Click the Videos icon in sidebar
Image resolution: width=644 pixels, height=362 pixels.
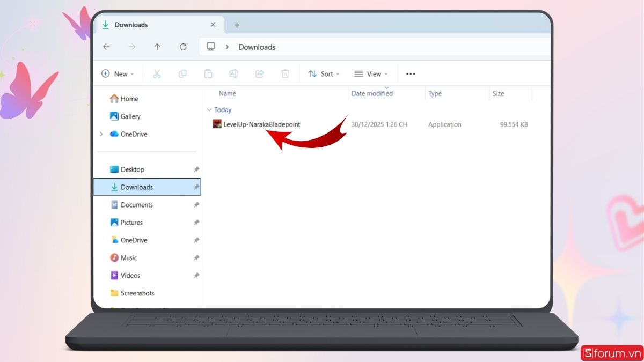114,276
